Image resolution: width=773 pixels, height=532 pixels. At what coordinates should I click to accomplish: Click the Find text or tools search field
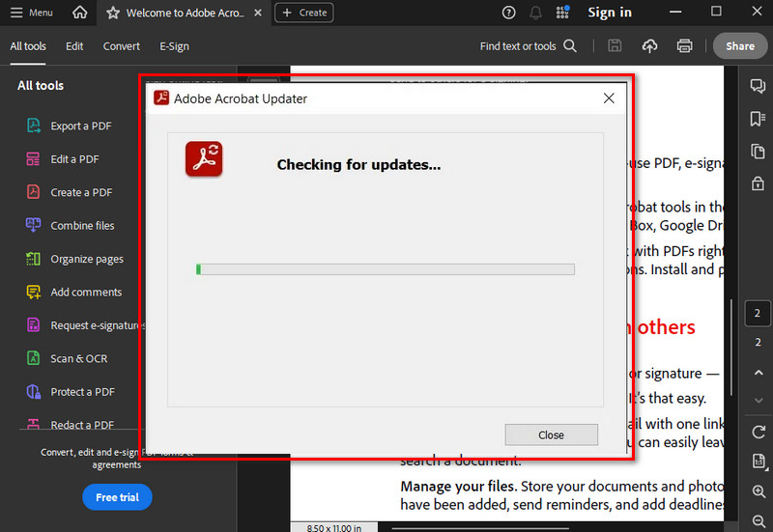point(528,46)
